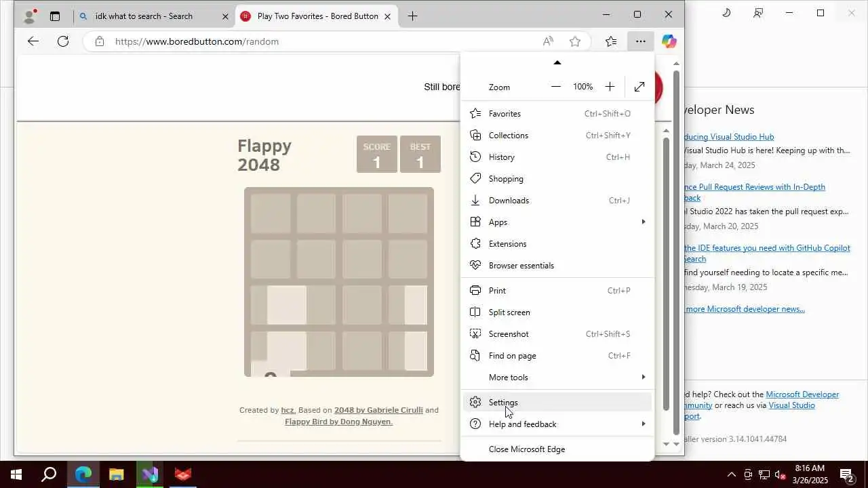This screenshot has height=488, width=868.
Task: Choose Close Microsoft Edge
Action: [557, 449]
